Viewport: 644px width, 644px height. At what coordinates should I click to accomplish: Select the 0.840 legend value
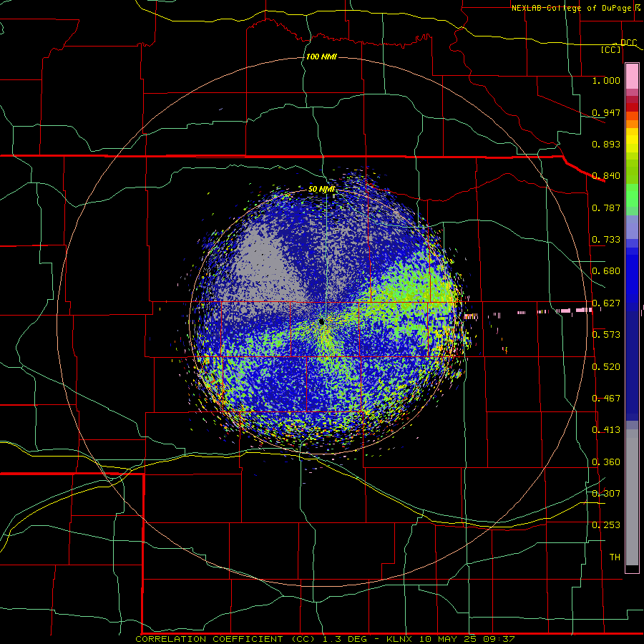click(x=606, y=176)
